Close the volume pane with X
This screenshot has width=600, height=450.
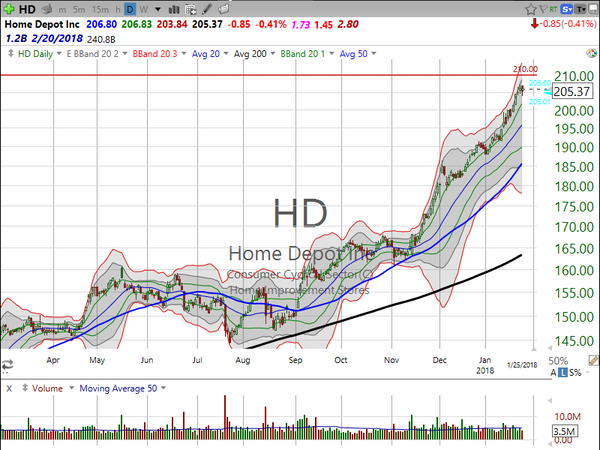(x=9, y=388)
